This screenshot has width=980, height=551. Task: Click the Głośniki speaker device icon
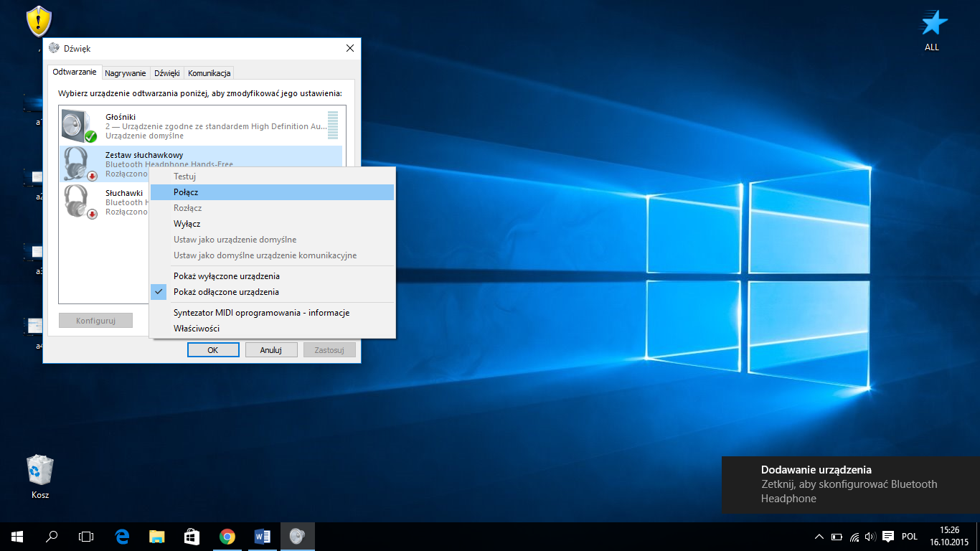pos(78,126)
